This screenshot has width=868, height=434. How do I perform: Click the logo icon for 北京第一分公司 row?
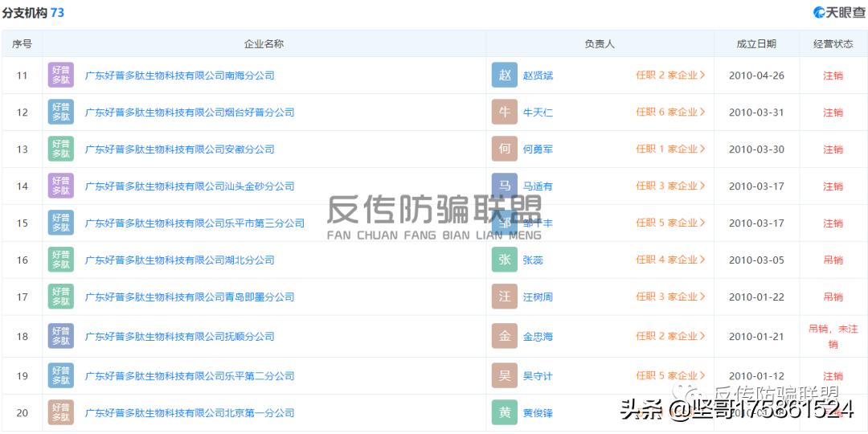tap(61, 412)
